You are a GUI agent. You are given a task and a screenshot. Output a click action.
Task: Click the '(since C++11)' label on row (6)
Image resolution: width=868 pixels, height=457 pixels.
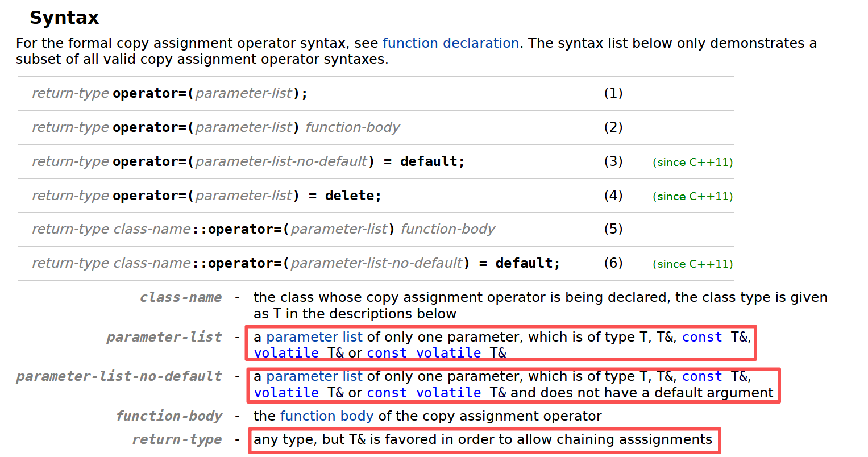[x=692, y=264]
